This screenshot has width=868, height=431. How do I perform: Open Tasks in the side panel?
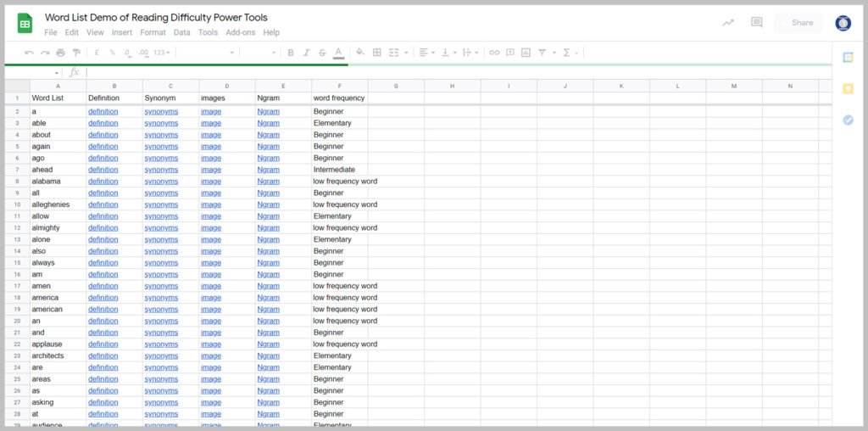(x=848, y=120)
